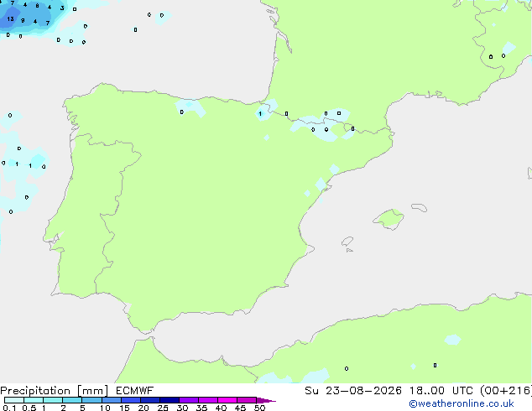Select the 10–15 mm legend color swatch

112,400
